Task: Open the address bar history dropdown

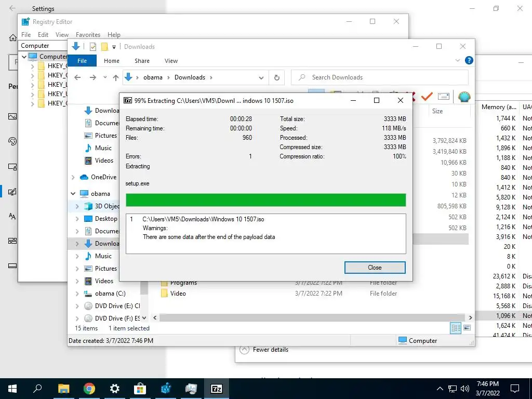Action: [x=261, y=78]
